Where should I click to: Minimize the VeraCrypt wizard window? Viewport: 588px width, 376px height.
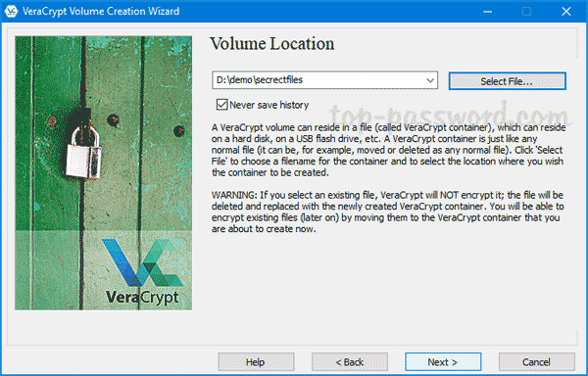tap(487, 12)
